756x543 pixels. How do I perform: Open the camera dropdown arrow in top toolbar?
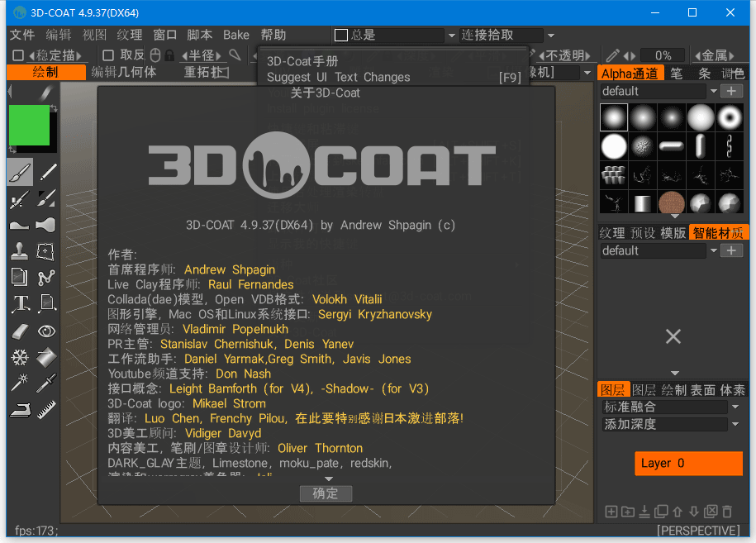[587, 73]
